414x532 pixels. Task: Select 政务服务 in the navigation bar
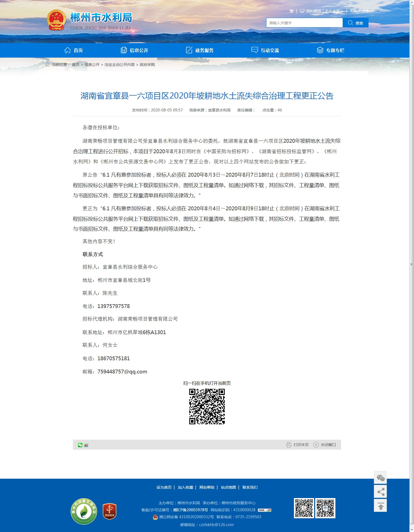pos(200,50)
